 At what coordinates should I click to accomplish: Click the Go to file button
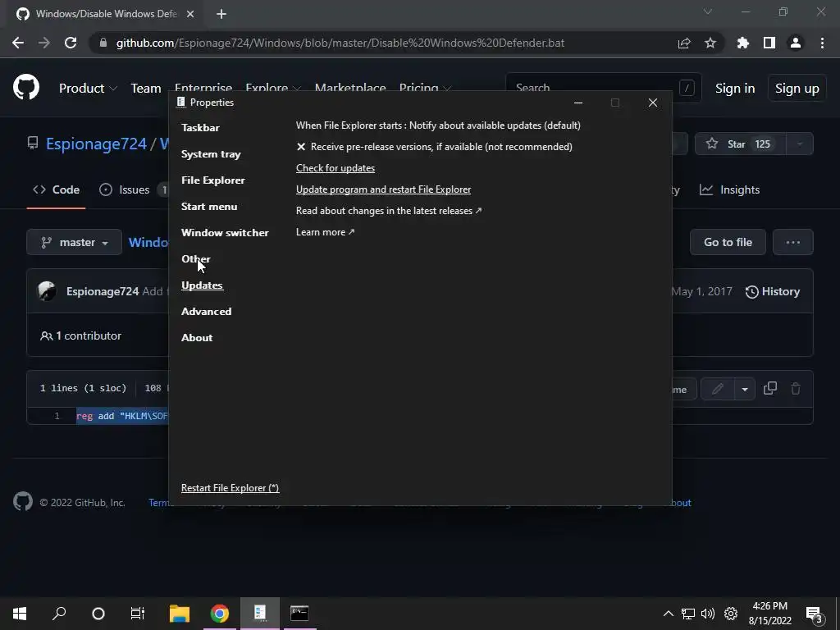click(728, 242)
